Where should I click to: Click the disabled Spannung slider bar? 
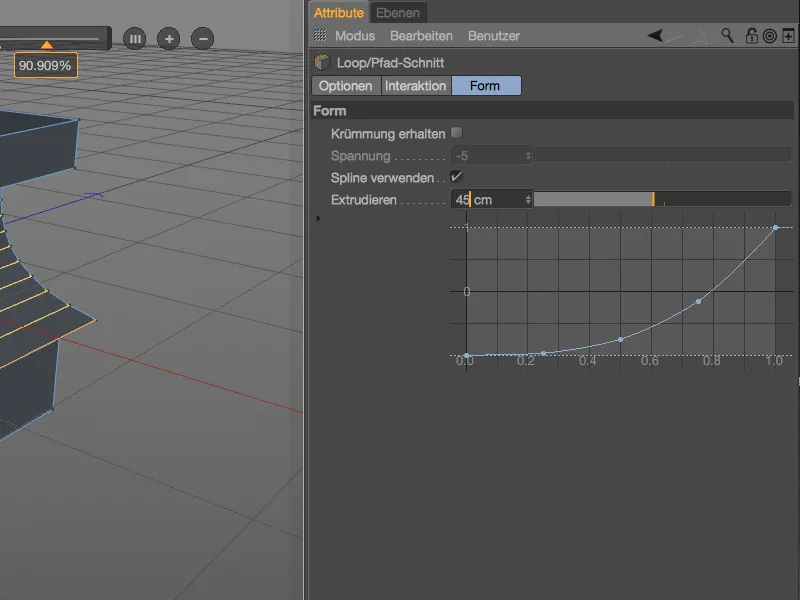point(662,156)
